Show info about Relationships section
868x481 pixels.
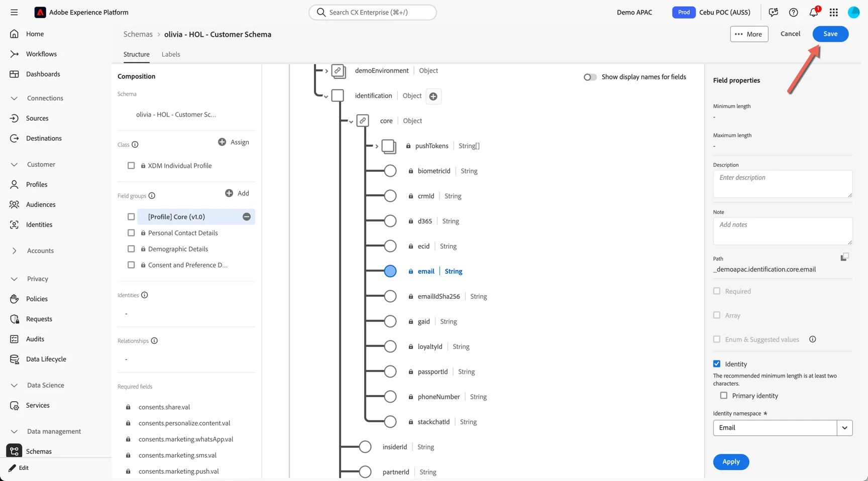pos(154,341)
